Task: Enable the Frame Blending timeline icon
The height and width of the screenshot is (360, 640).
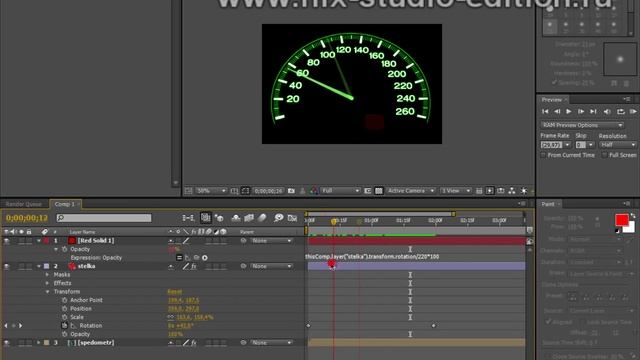Action: point(249,218)
